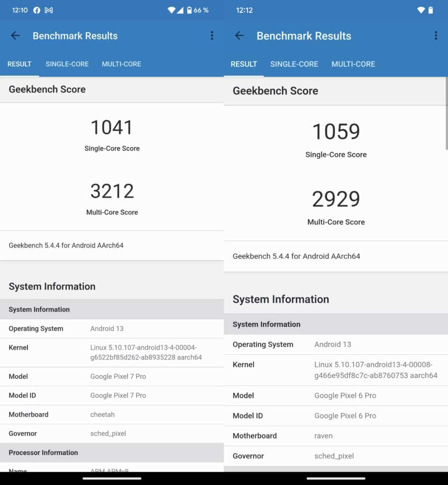Viewport: 448px width, 485px height.
Task: Click the 'Kernel' label on the left screen
Action: [18, 348]
